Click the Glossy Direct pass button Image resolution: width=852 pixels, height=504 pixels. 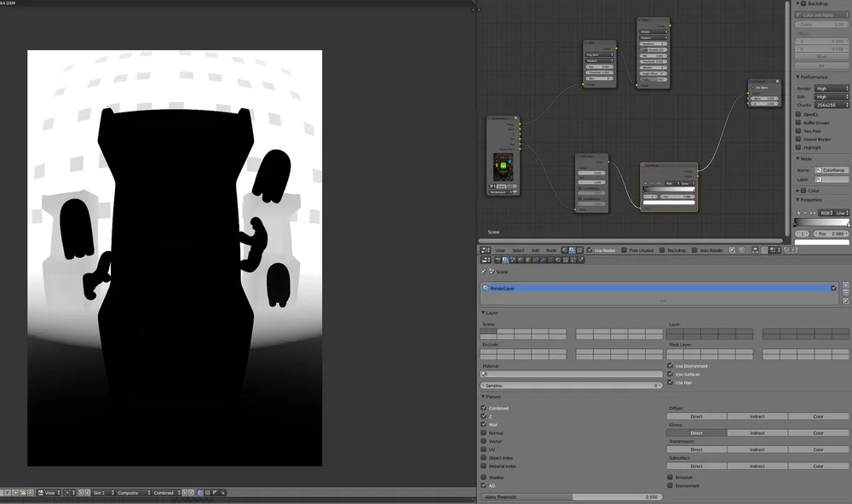[x=697, y=432]
